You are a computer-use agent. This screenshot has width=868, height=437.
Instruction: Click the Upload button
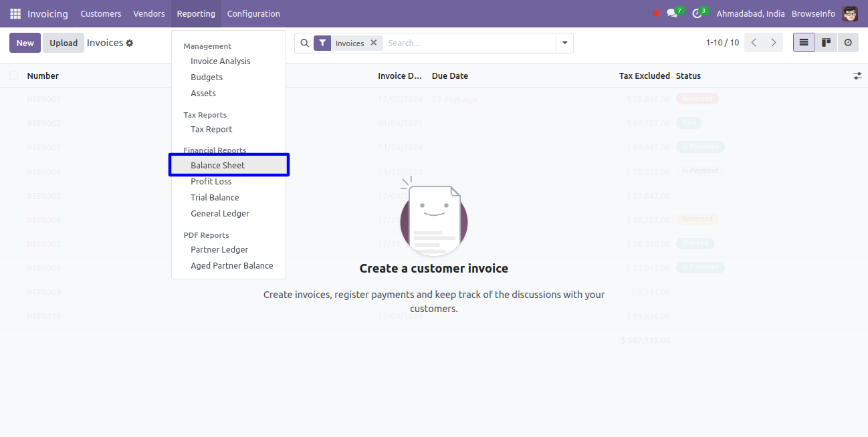[x=64, y=43]
